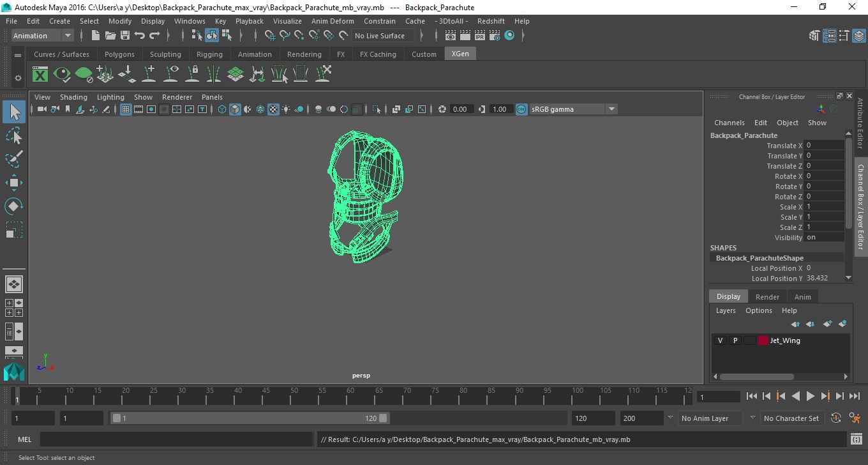This screenshot has width=868, height=465.
Task: Open Tool Settings sidebar icon
Action: (844, 36)
